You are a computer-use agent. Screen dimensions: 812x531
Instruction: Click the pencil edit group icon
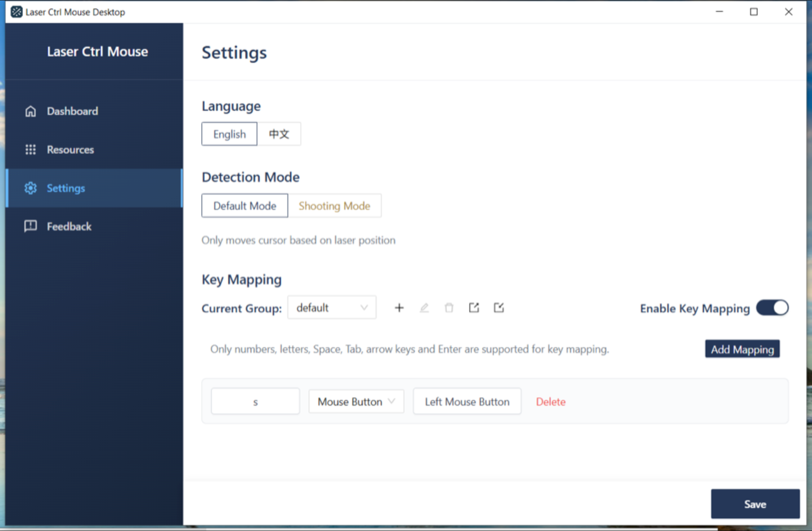(424, 308)
